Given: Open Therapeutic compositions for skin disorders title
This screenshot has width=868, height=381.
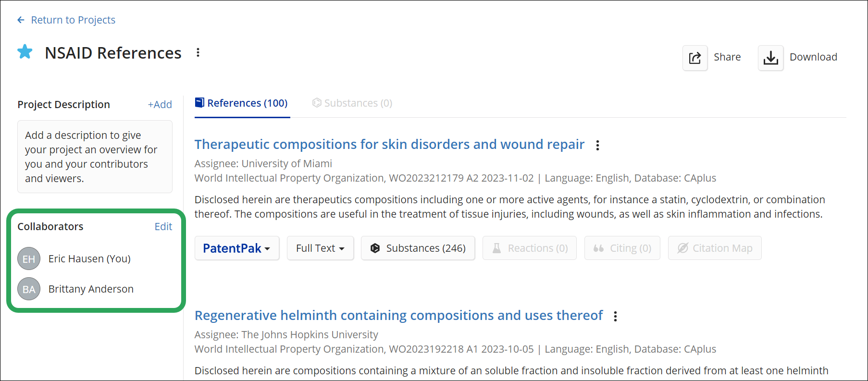Looking at the screenshot, I should point(389,144).
